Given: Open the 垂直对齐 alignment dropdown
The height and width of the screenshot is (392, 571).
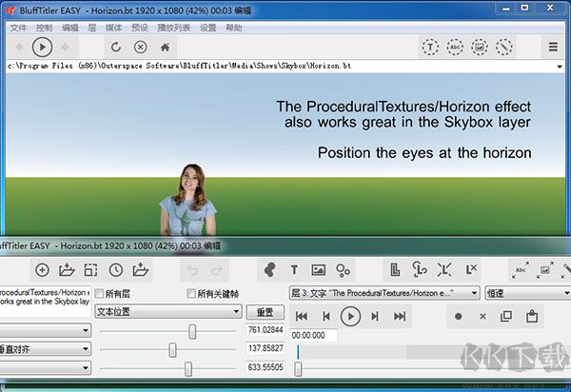Looking at the screenshot, I should [46, 348].
